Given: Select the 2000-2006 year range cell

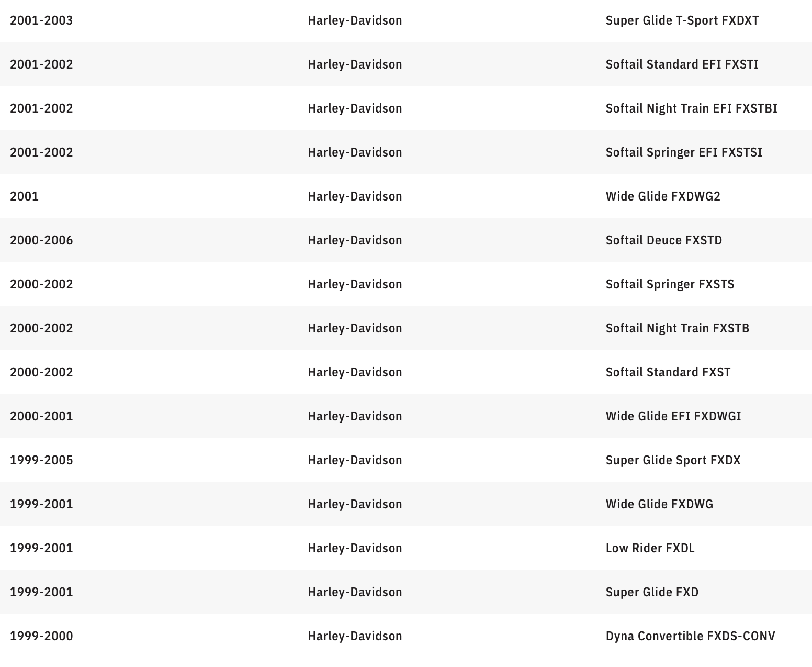Looking at the screenshot, I should pyautogui.click(x=41, y=240).
